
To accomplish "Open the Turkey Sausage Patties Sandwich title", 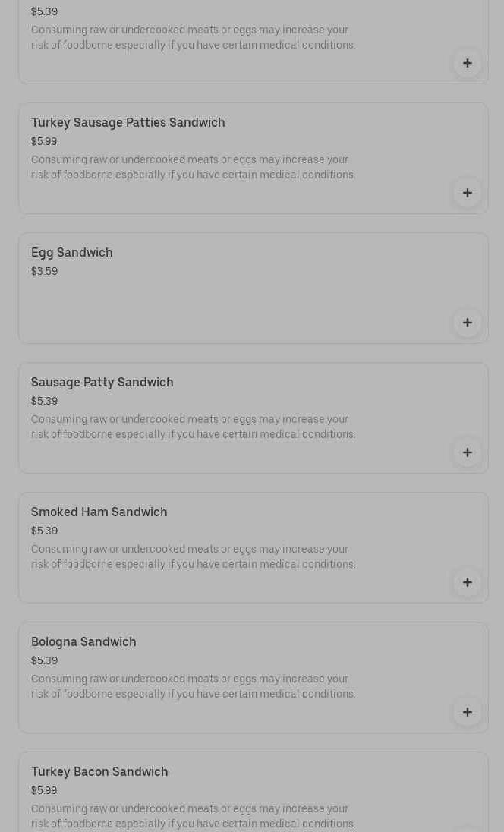I will pyautogui.click(x=128, y=123).
